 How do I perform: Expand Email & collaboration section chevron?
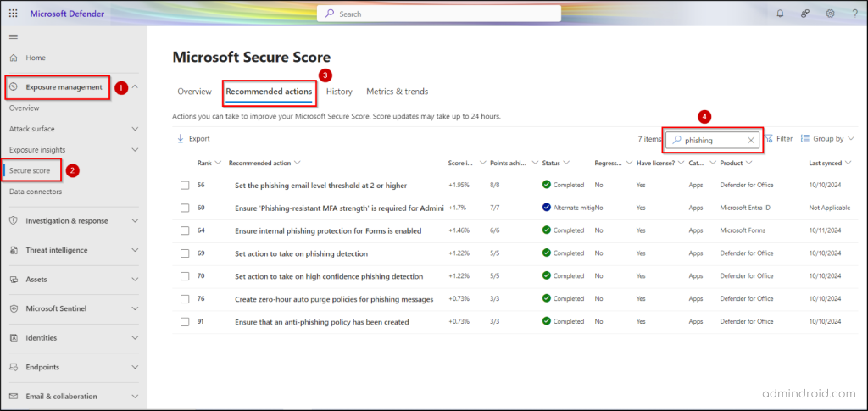coord(135,397)
